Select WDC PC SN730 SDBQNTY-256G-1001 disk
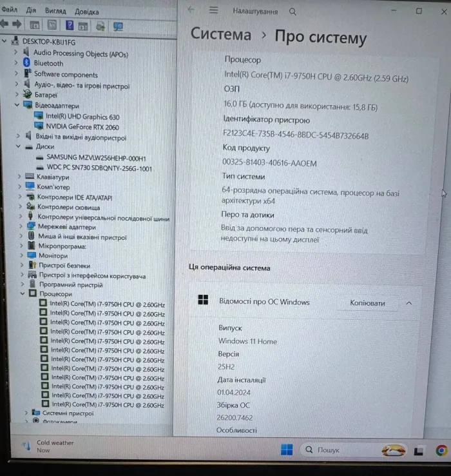Screen dimensions: 451x476 (99, 168)
